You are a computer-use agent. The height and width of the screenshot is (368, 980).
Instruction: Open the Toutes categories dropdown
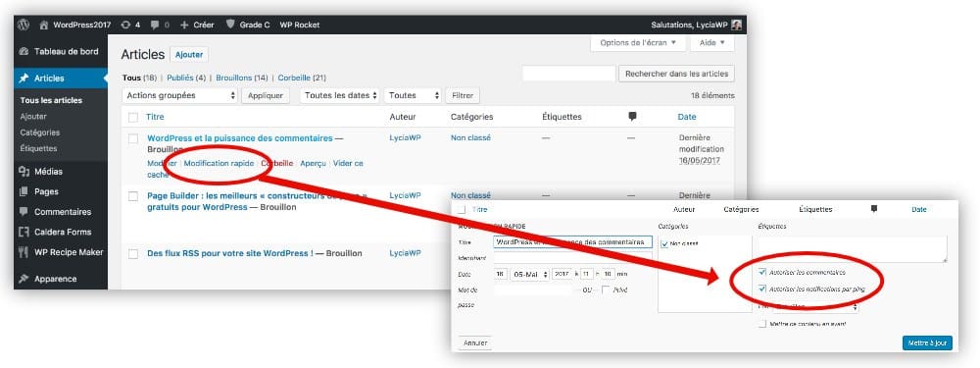[413, 96]
